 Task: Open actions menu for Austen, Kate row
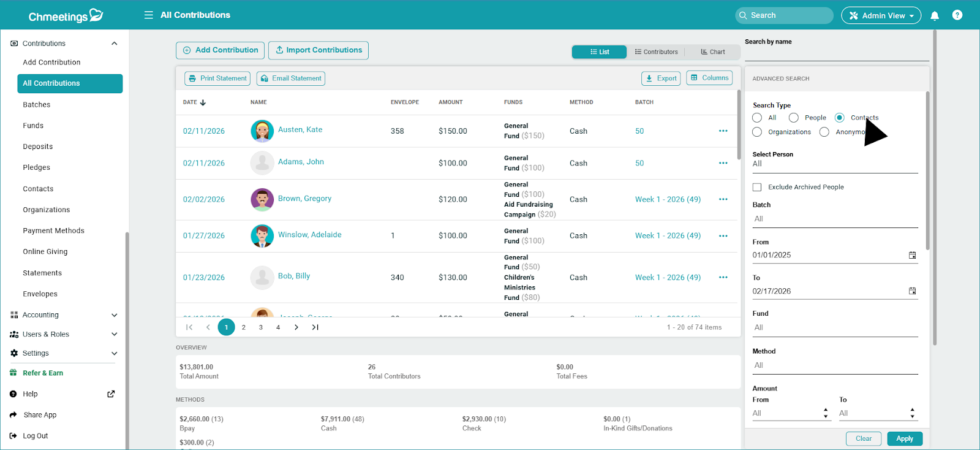[723, 131]
